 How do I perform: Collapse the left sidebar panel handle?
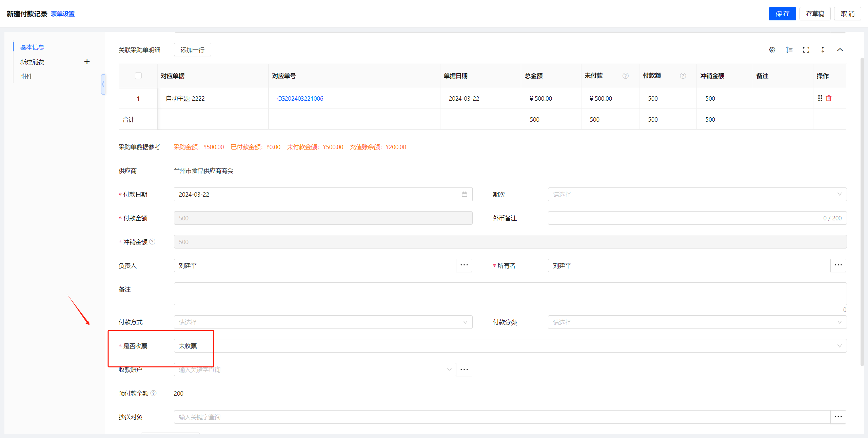103,84
